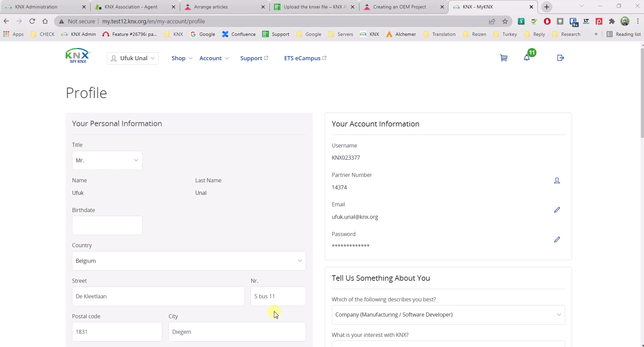Open the Title dropdown showing Mr.
644x347 pixels.
107,160
